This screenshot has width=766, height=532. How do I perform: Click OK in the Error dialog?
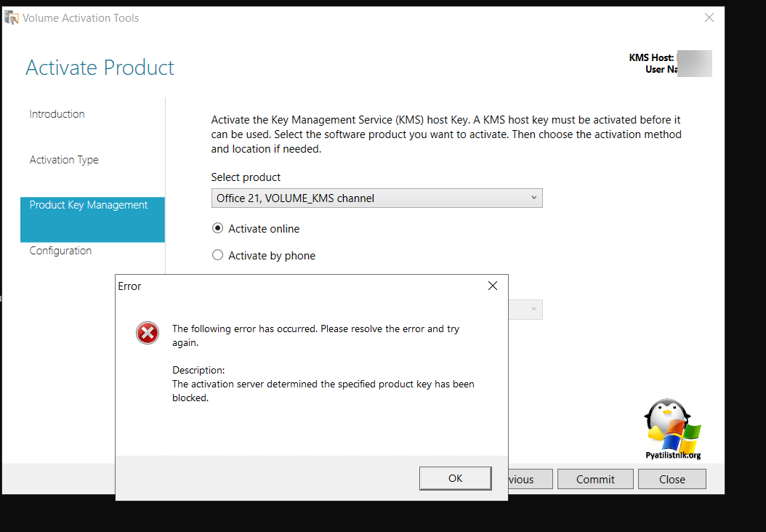[x=455, y=478]
